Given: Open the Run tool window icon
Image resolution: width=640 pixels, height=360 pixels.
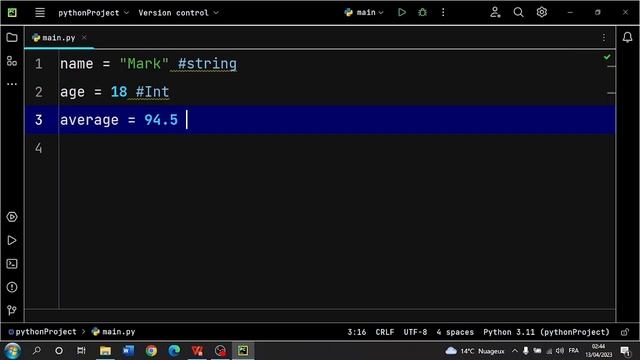Looking at the screenshot, I should [12, 240].
